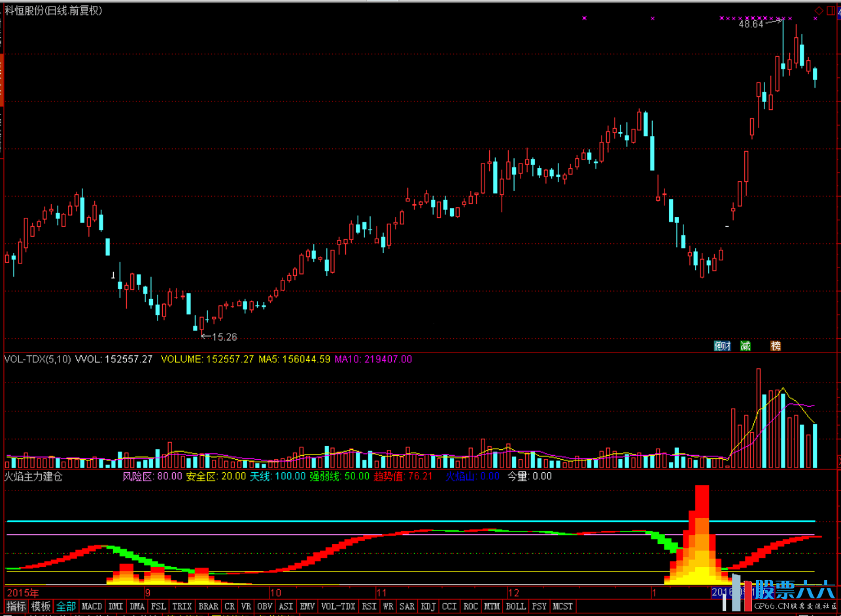
Task: Click the orange 榜 ranking icon
Action: [776, 346]
